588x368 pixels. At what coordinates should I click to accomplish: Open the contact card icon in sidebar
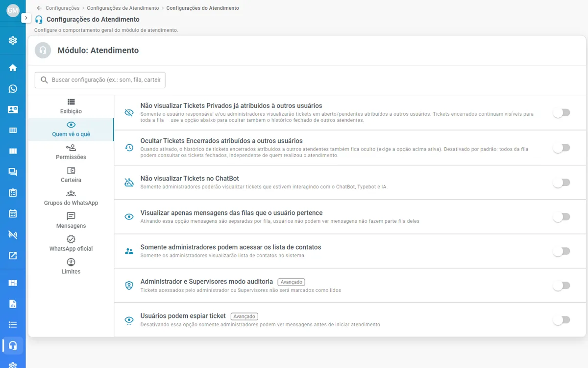coord(13,110)
